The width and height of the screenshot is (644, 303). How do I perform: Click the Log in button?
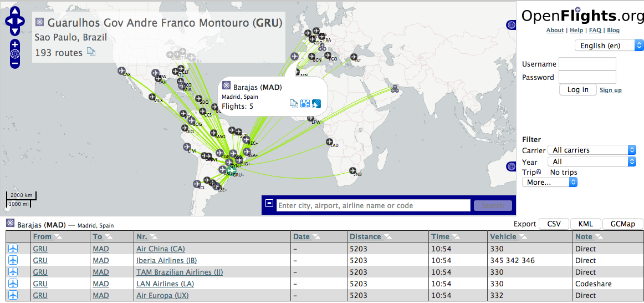click(578, 90)
